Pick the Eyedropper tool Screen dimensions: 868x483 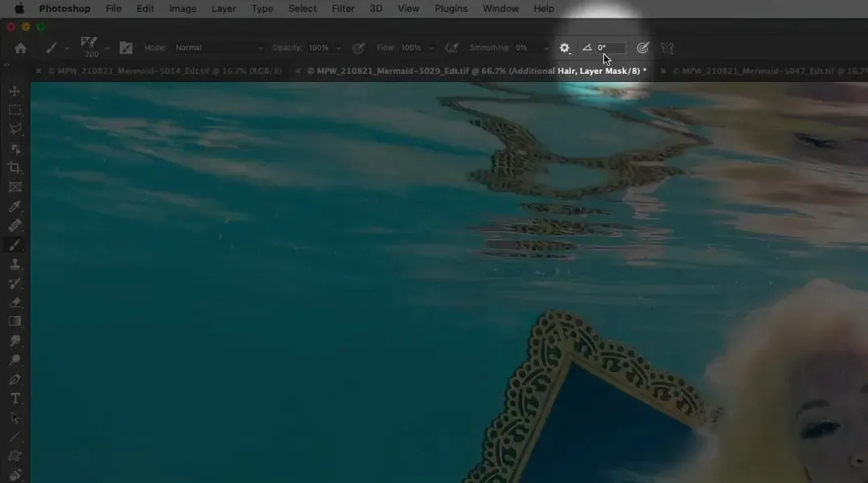pyautogui.click(x=14, y=207)
